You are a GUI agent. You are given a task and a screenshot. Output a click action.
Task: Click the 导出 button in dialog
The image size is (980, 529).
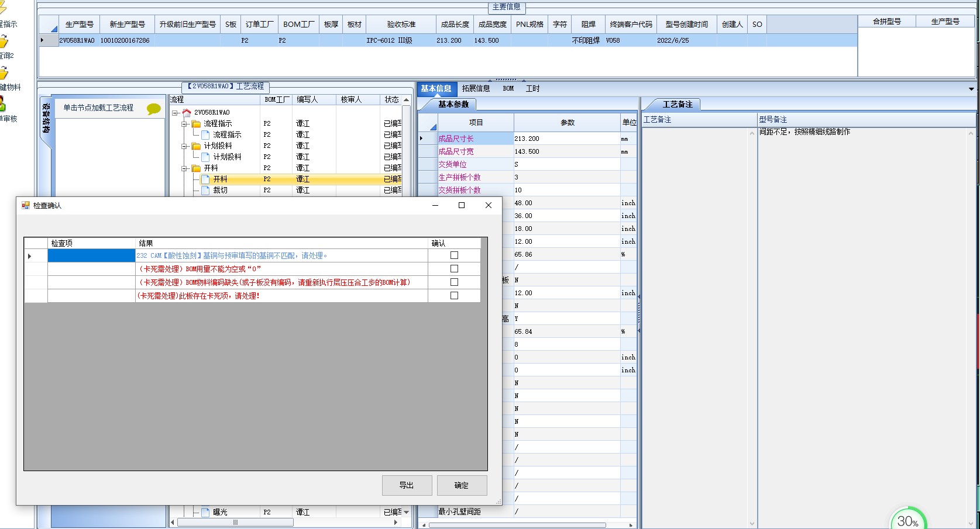click(407, 485)
